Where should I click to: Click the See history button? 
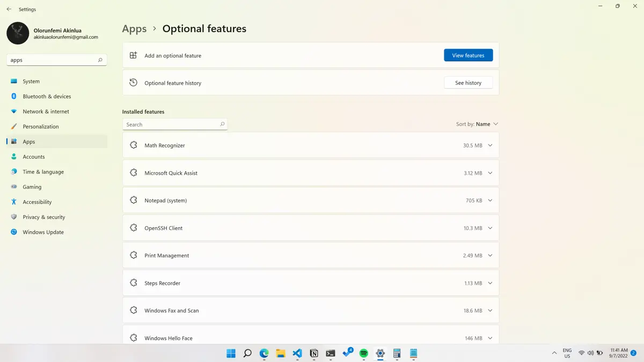(x=468, y=83)
